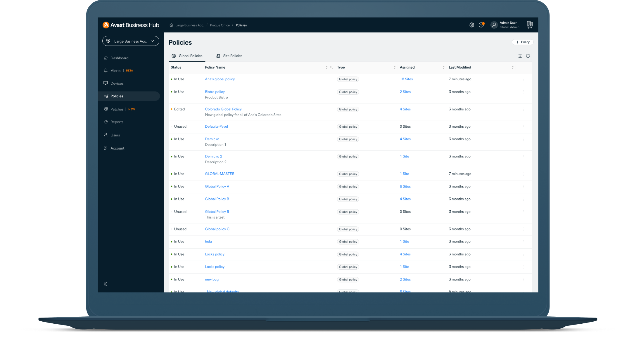Image resolution: width=636 pixels, height=364 pixels.
Task: Click the notifications bell icon
Action: 106,70
